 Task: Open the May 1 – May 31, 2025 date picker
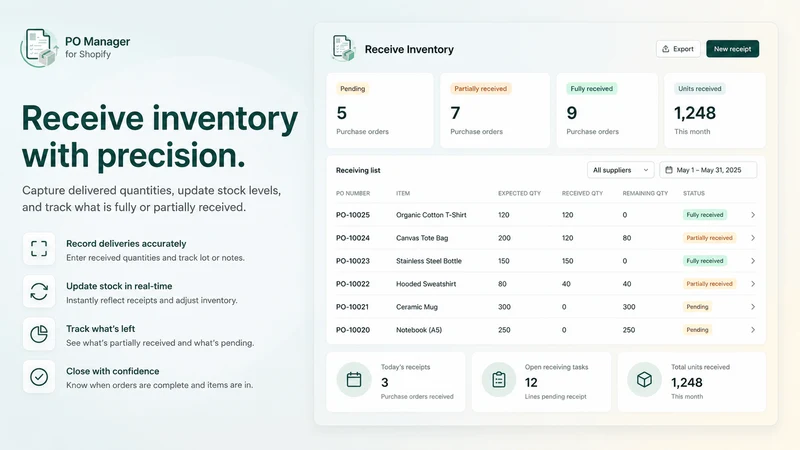click(708, 170)
